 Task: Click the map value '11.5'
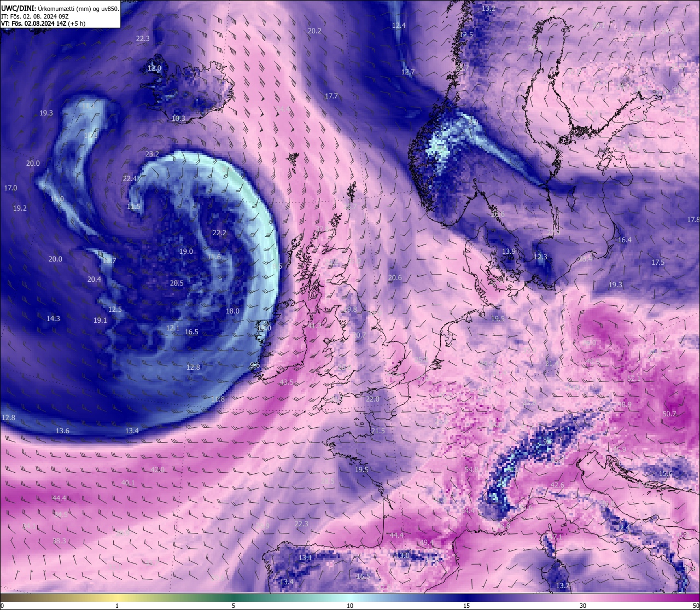(x=133, y=207)
